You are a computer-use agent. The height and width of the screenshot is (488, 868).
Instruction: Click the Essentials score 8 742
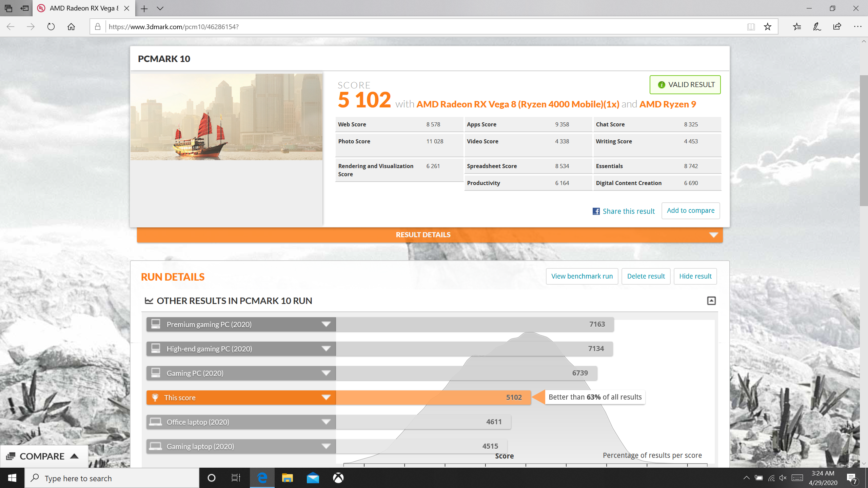pyautogui.click(x=691, y=166)
